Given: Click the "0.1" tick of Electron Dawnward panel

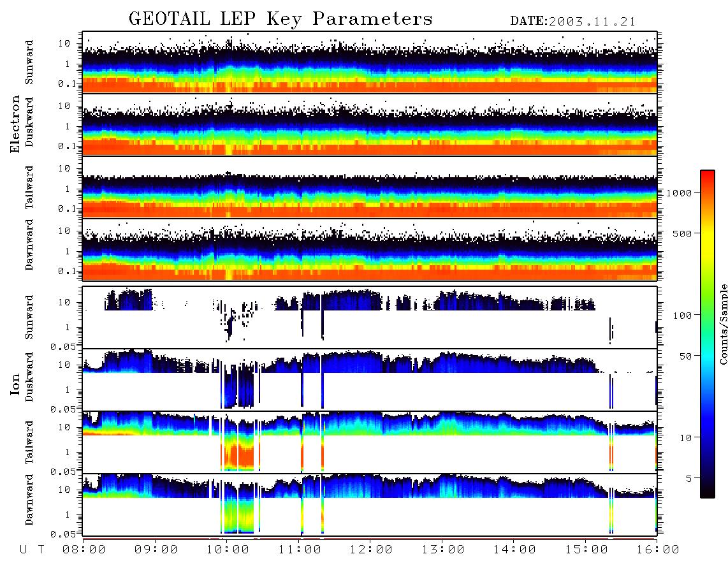Looking at the screenshot, I should click(67, 271).
